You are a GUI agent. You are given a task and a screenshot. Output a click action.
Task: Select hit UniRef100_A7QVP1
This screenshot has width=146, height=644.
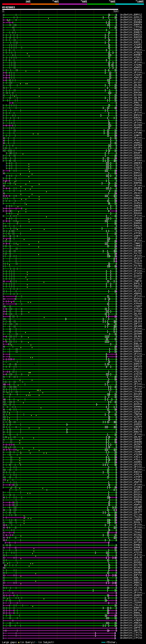click(x=131, y=40)
